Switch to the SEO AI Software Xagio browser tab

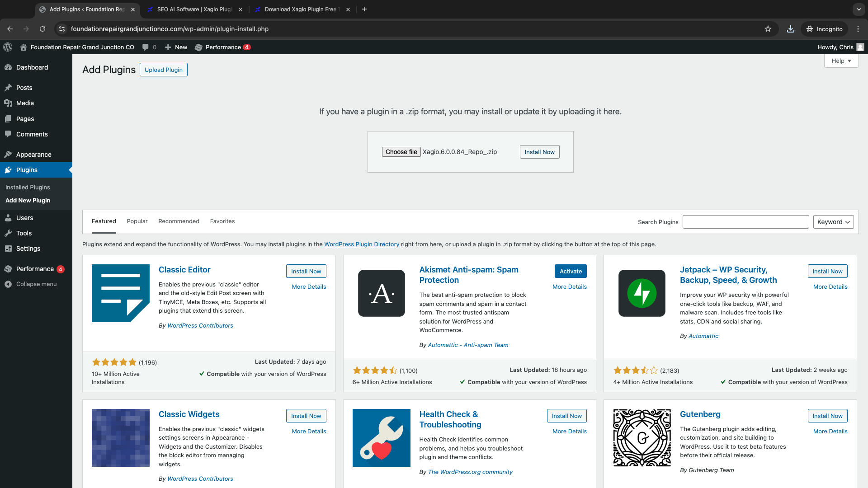coord(194,9)
